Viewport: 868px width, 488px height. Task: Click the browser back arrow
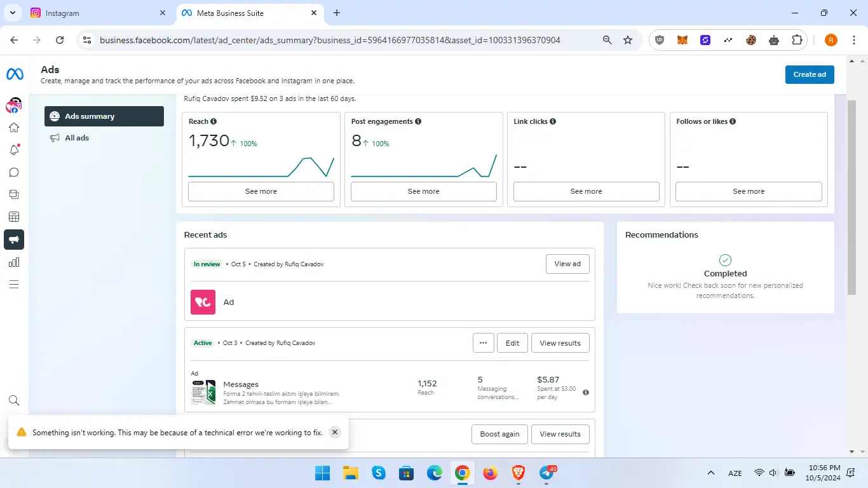tap(15, 40)
